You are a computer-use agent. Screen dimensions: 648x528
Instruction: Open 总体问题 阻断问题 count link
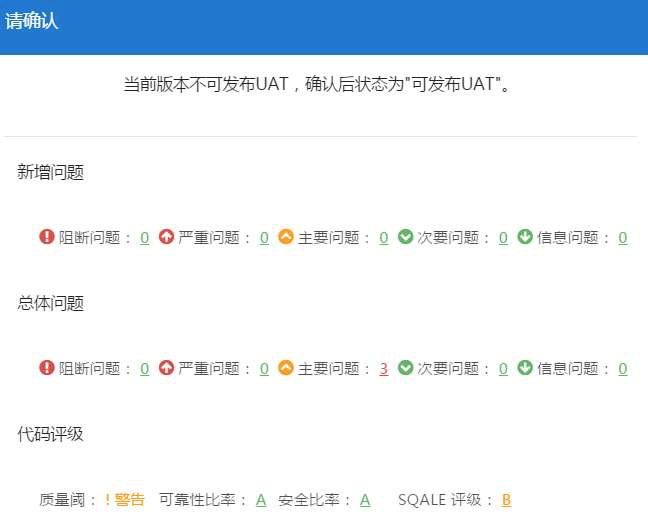point(145,369)
